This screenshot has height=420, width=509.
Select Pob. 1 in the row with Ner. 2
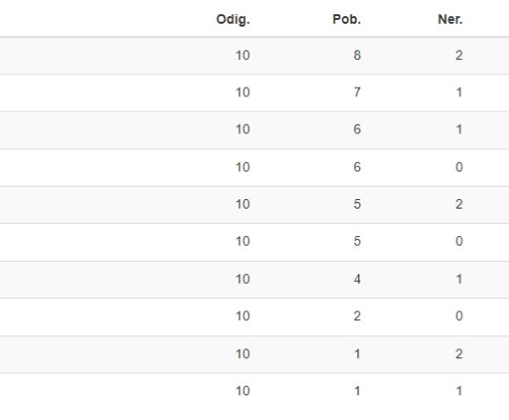point(357,354)
